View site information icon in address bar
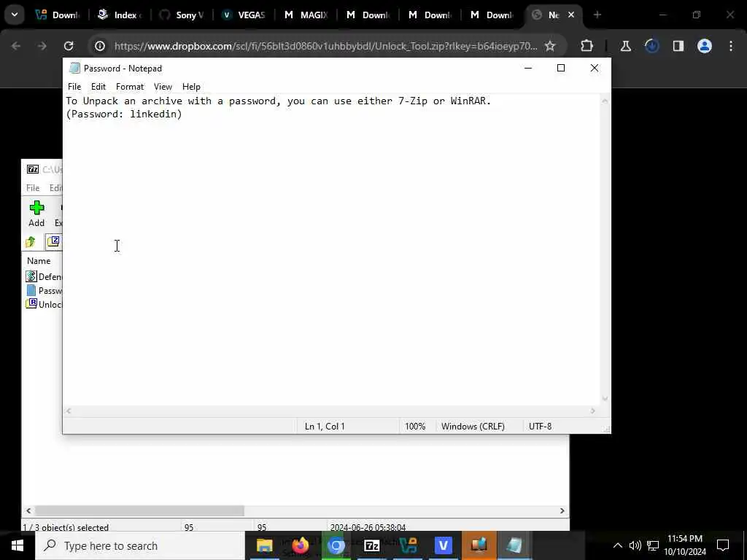Image resolution: width=747 pixels, height=560 pixels. pyautogui.click(x=99, y=46)
